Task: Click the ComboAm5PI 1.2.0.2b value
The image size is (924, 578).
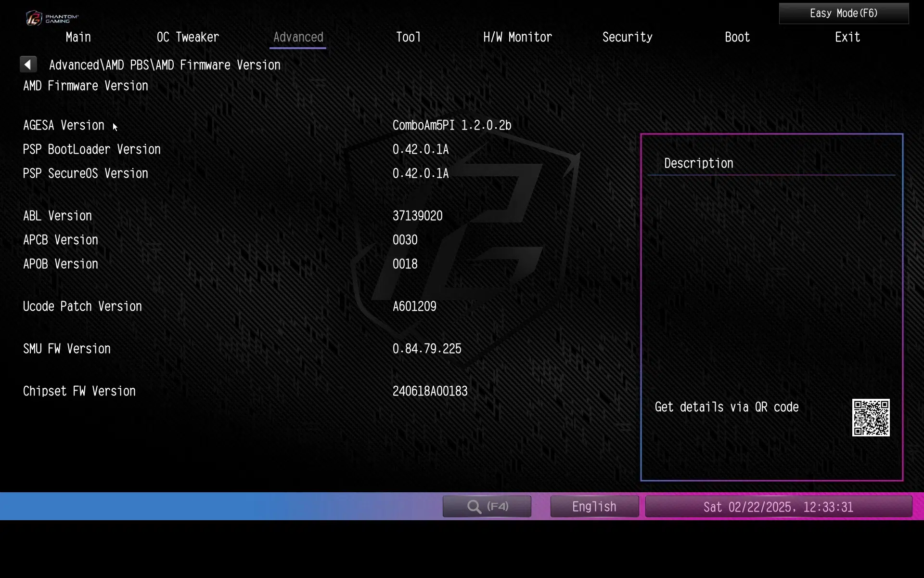Action: [x=452, y=125]
